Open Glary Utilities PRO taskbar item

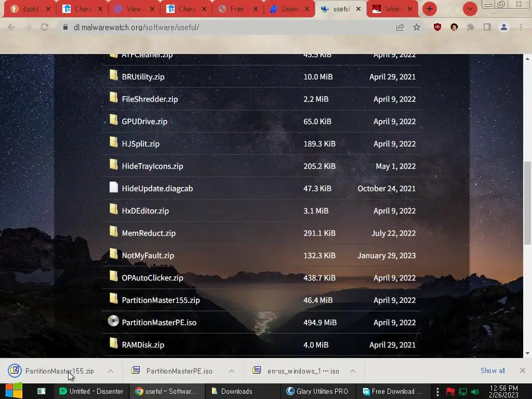click(317, 391)
